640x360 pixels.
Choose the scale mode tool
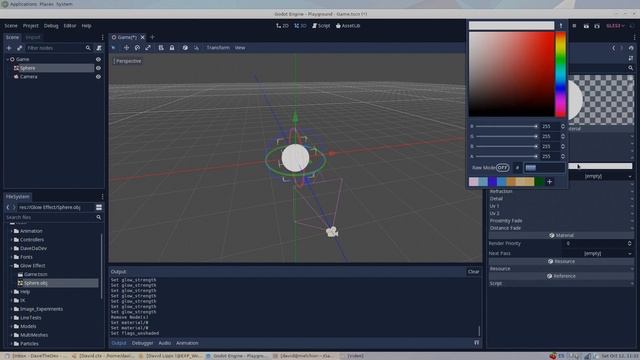[x=148, y=48]
